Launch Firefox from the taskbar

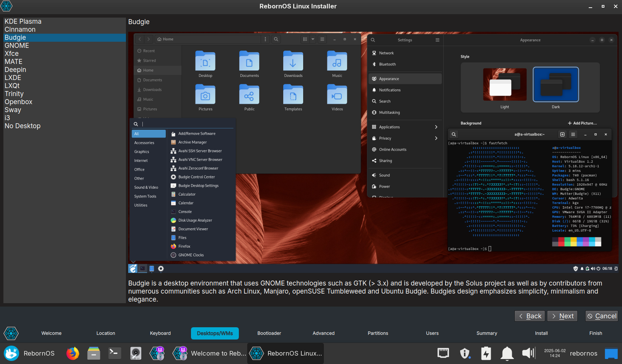pos(73,353)
